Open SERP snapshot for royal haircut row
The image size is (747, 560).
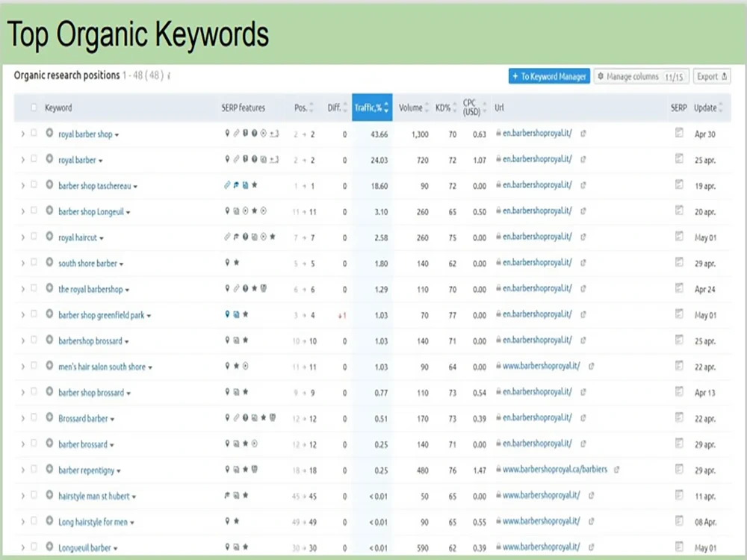click(679, 236)
